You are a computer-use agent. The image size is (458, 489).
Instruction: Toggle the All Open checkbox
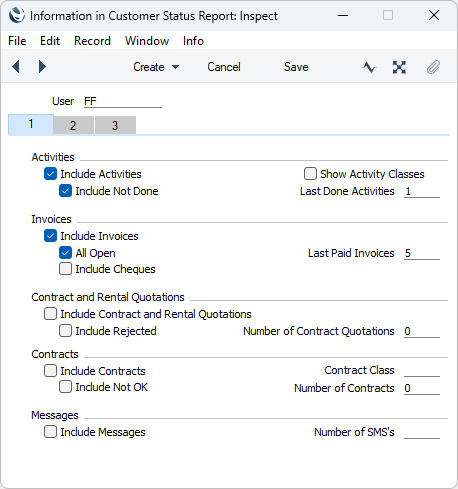tap(65, 253)
